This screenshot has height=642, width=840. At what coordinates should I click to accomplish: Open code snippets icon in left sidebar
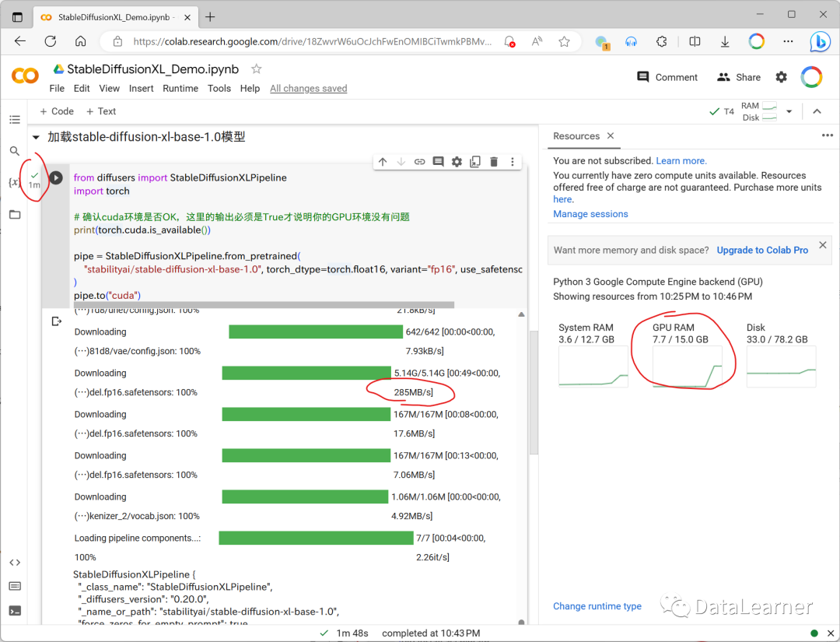(15, 562)
